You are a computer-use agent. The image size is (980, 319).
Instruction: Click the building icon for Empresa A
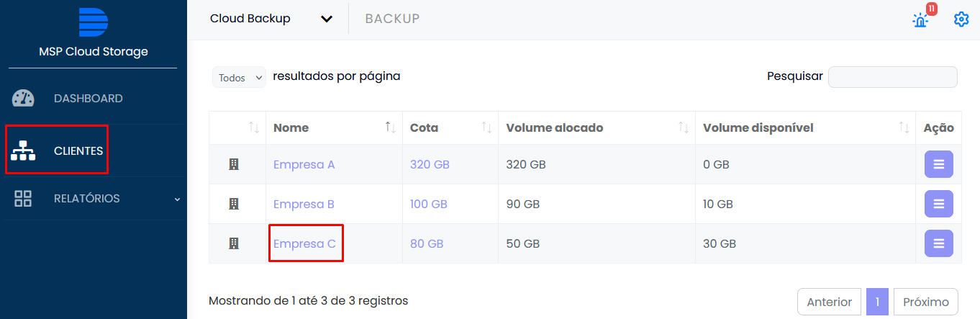(x=233, y=164)
